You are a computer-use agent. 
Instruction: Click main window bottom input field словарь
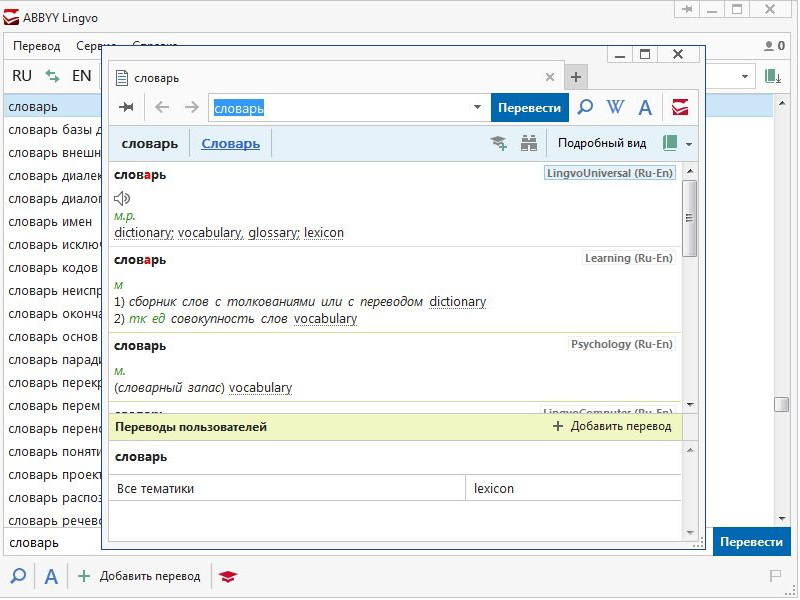pos(54,543)
